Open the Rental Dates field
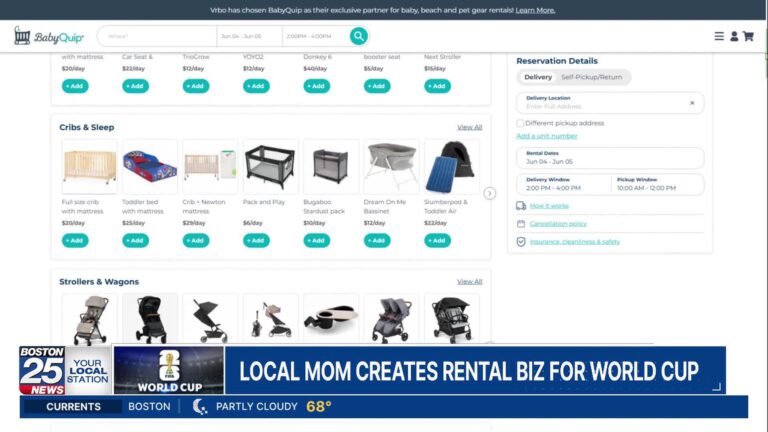 pos(610,158)
